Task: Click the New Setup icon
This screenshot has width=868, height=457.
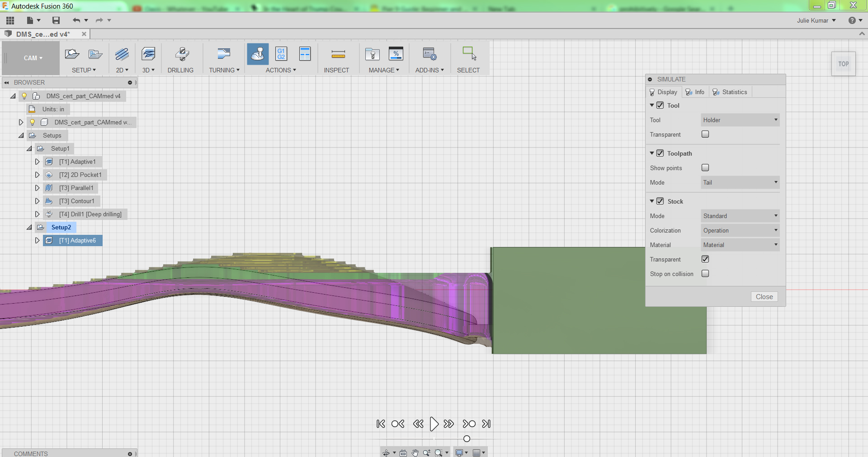Action: click(72, 54)
